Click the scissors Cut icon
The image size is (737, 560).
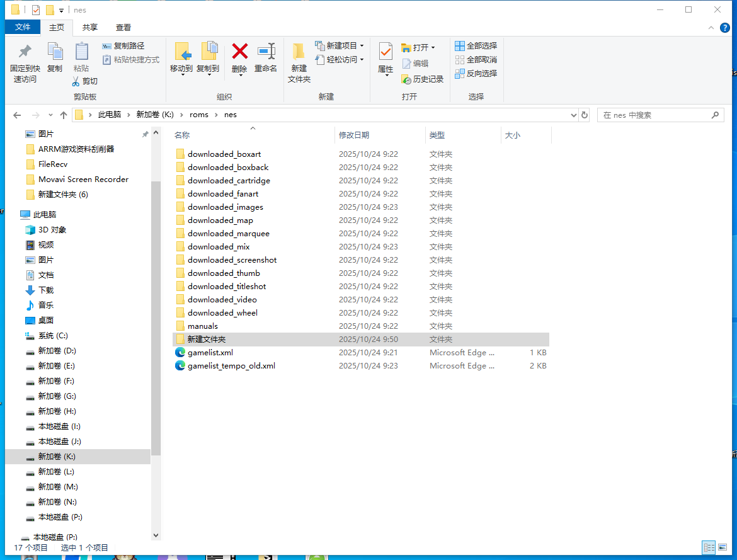[x=76, y=81]
